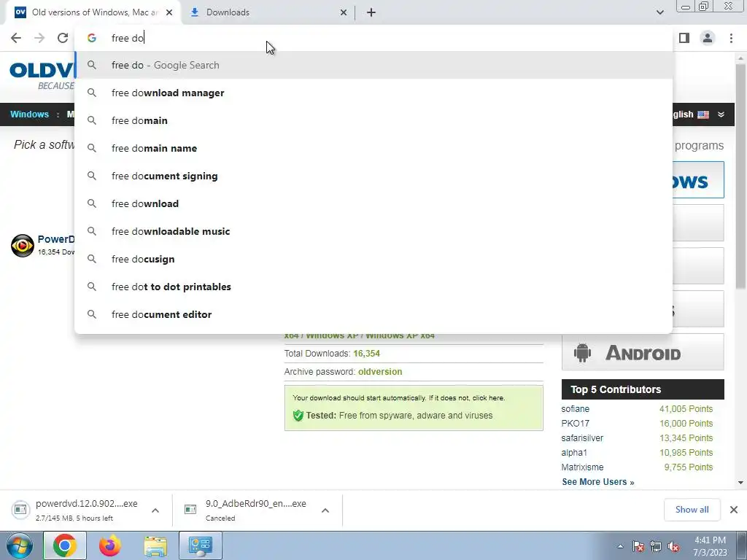Expand the English language dropdown chevron

pos(721,114)
